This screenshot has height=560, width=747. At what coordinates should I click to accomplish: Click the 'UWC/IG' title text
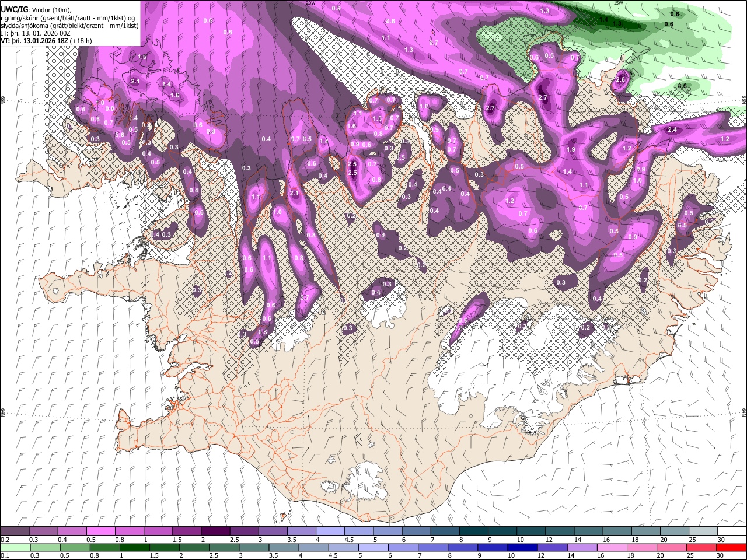[x=13, y=9]
